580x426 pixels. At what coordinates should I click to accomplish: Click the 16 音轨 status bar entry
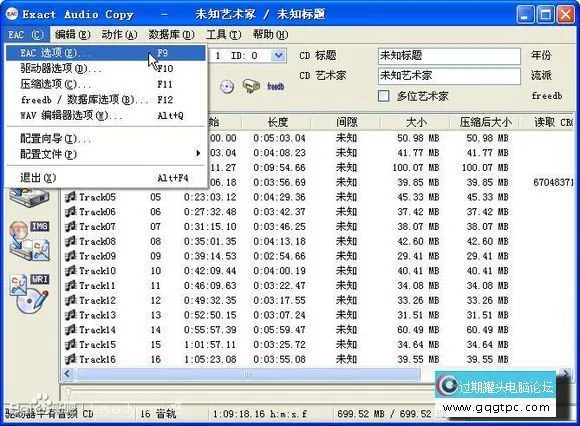pos(158,414)
